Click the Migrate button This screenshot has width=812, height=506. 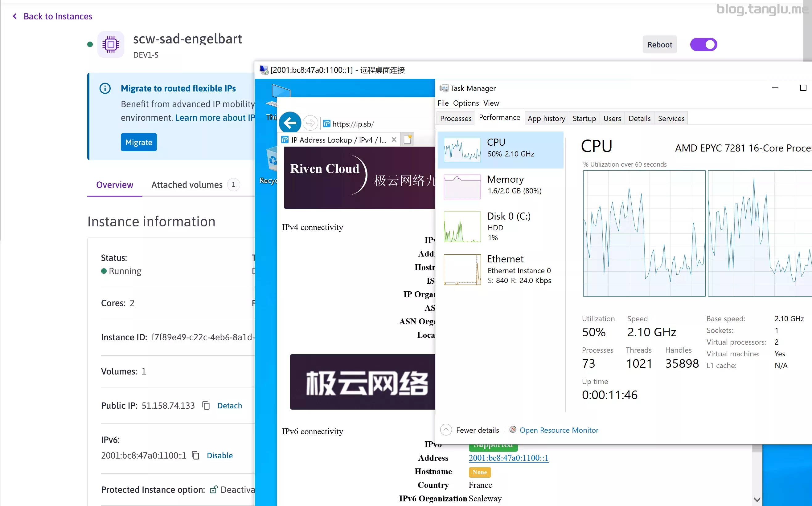click(x=139, y=142)
